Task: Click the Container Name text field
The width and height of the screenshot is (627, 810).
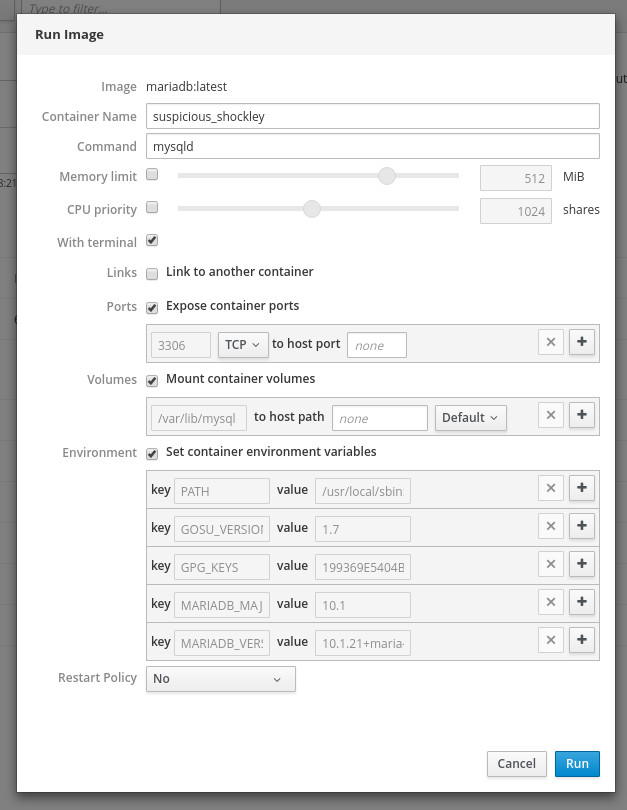Action: click(372, 116)
